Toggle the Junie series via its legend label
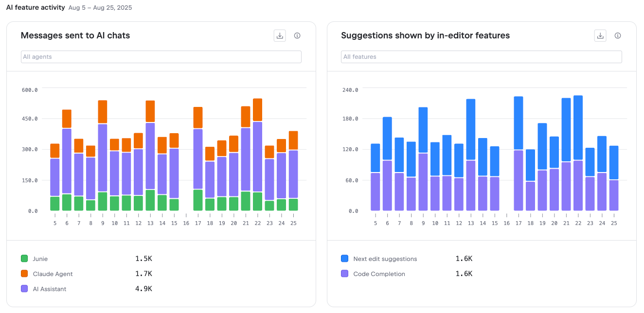The image size is (644, 313). click(x=40, y=259)
